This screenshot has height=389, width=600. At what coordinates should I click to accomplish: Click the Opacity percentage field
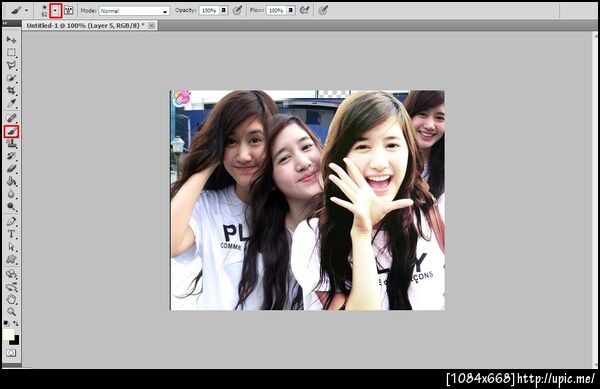[209, 10]
